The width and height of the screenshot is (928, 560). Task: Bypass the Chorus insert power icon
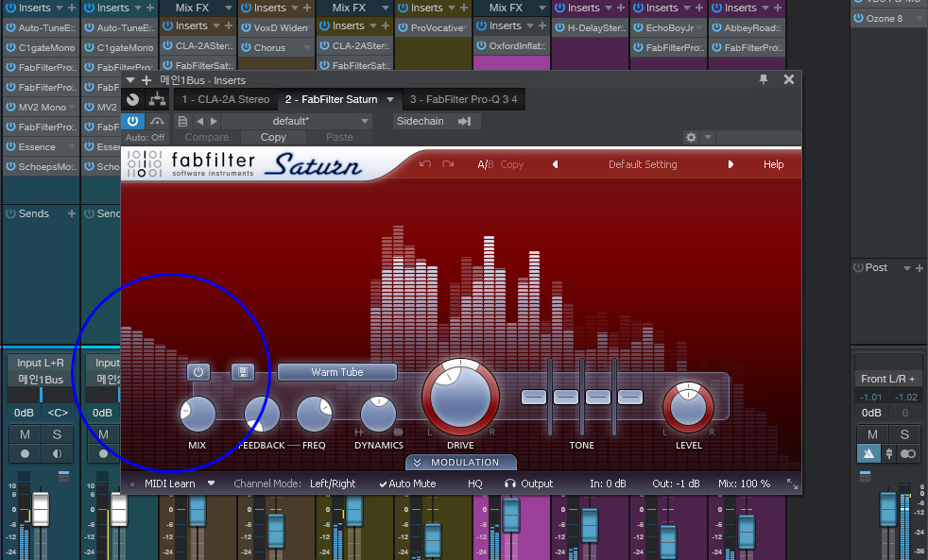pyautogui.click(x=247, y=48)
